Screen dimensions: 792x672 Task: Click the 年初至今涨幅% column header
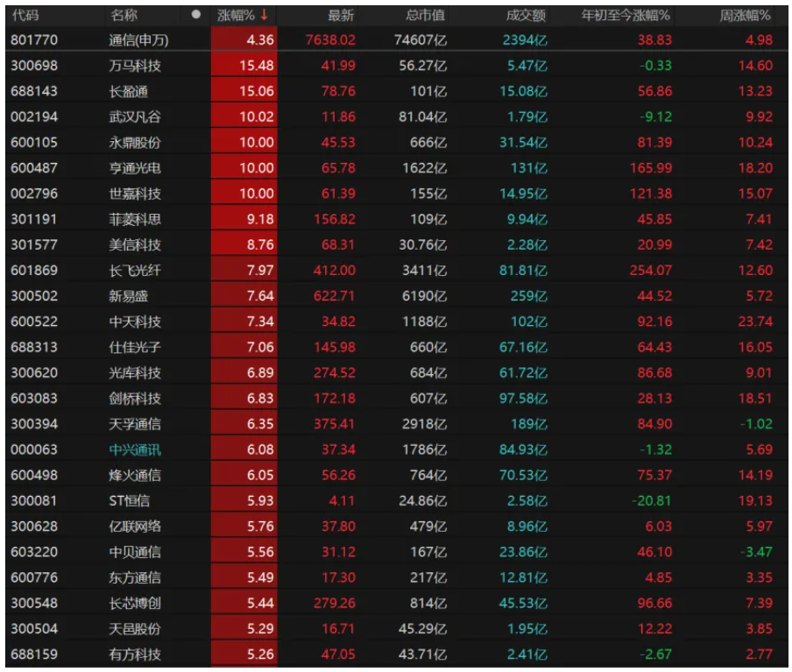click(x=626, y=15)
